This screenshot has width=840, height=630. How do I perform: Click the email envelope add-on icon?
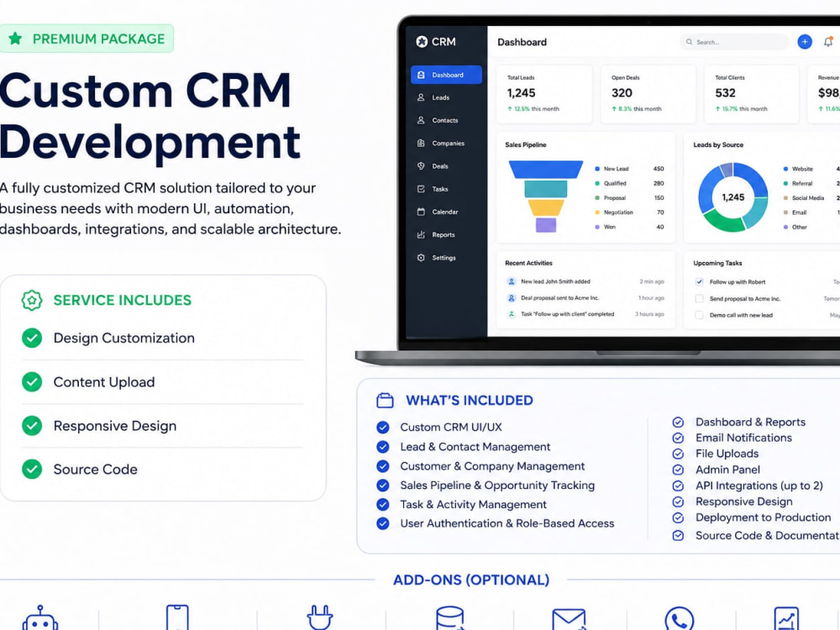click(x=569, y=619)
